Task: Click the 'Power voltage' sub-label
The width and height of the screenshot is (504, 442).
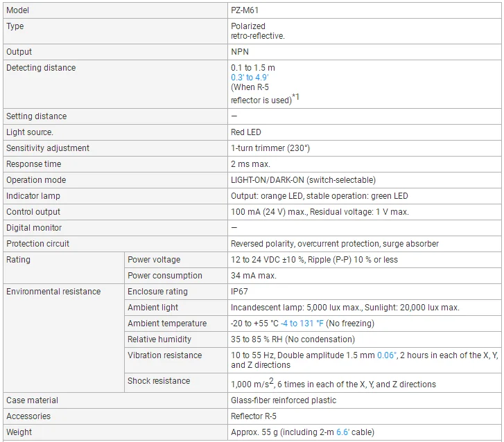Action: [x=154, y=260]
